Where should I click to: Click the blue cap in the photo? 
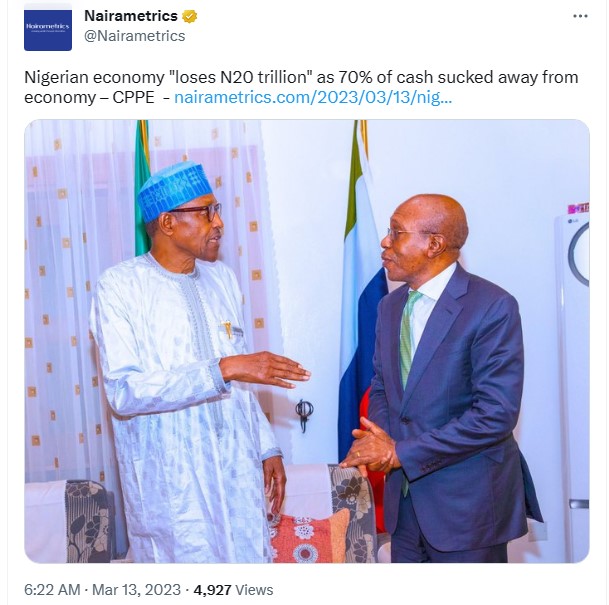(174, 189)
